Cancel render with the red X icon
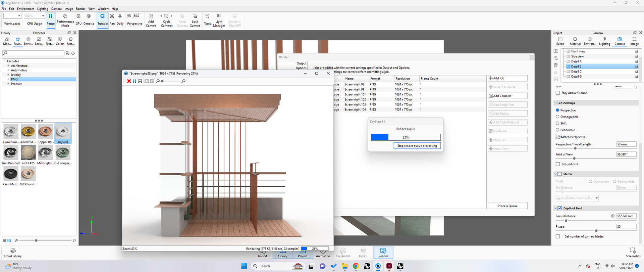Image resolution: width=644 pixels, height=272 pixels. [129, 81]
